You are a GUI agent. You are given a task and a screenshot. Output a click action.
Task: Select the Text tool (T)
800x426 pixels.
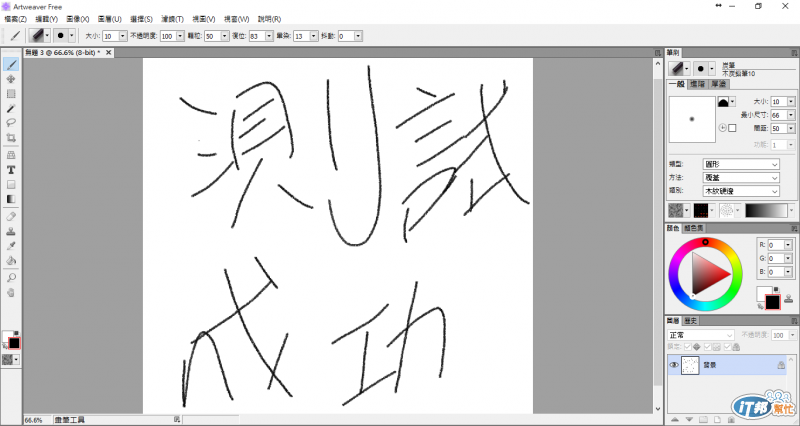(11, 170)
